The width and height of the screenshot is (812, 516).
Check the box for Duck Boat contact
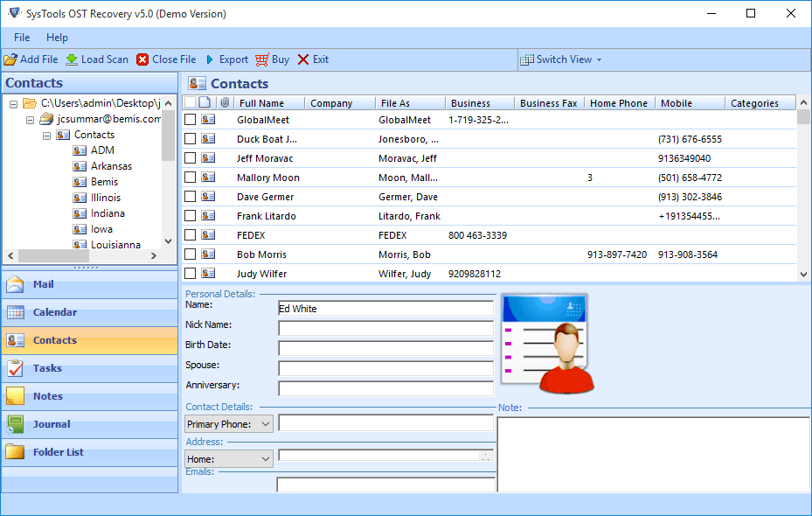click(190, 139)
